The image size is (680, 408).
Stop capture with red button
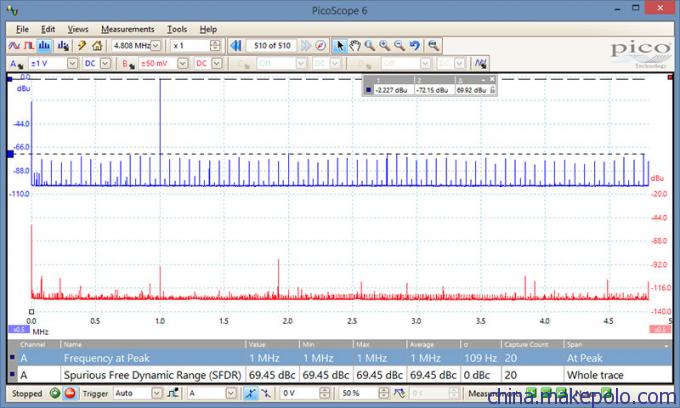[x=69, y=393]
